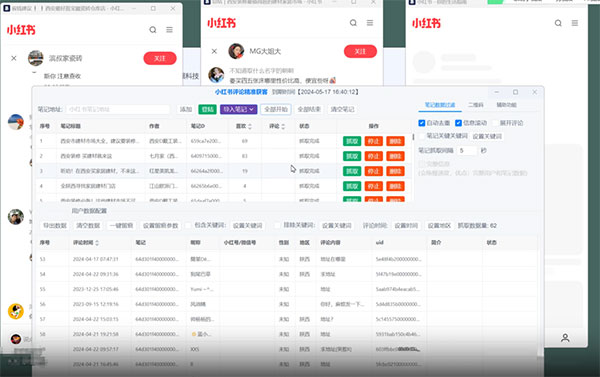Click 导出数据 button
The height and width of the screenshot is (377, 600).
55,225
